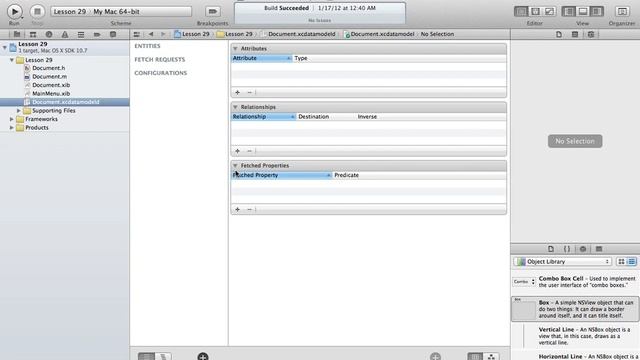Toggle Breakpoints on or off
Screen dimensions: 640x360
click(x=213, y=11)
